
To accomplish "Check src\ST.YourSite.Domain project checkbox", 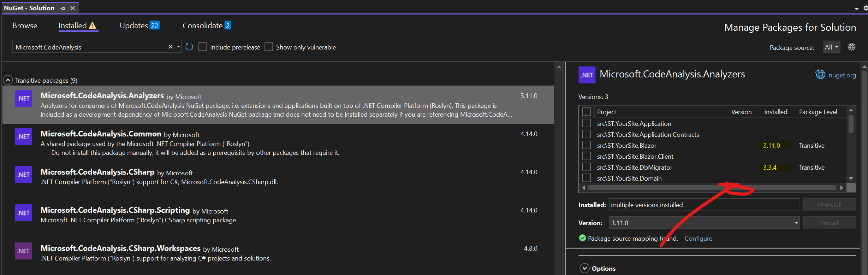I will pyautogui.click(x=587, y=178).
